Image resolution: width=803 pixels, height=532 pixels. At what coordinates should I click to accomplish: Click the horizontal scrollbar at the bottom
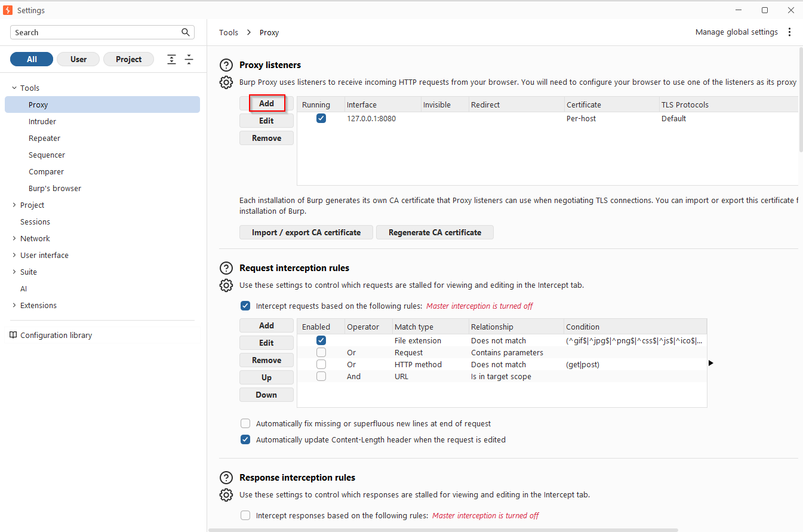(443, 530)
